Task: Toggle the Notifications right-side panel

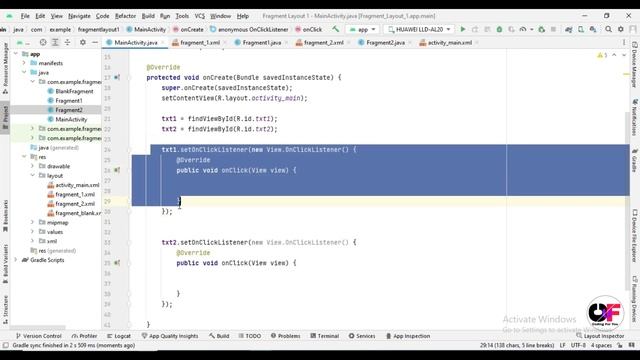Action: 635,118
